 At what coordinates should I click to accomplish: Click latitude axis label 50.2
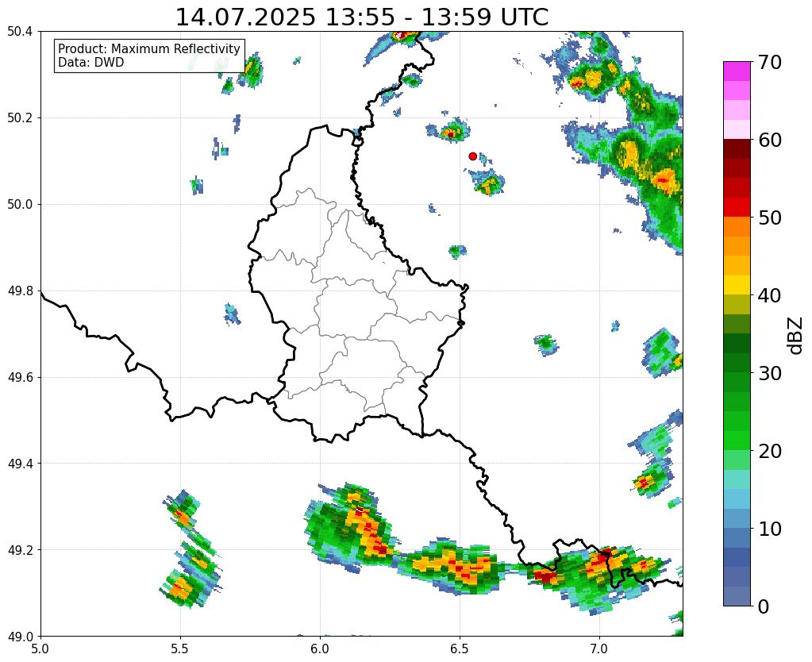[20, 118]
